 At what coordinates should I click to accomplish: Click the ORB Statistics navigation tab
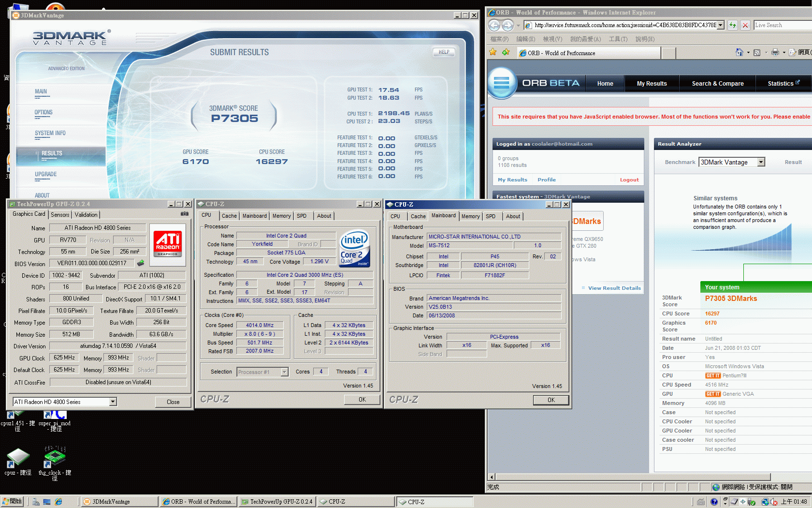(783, 84)
